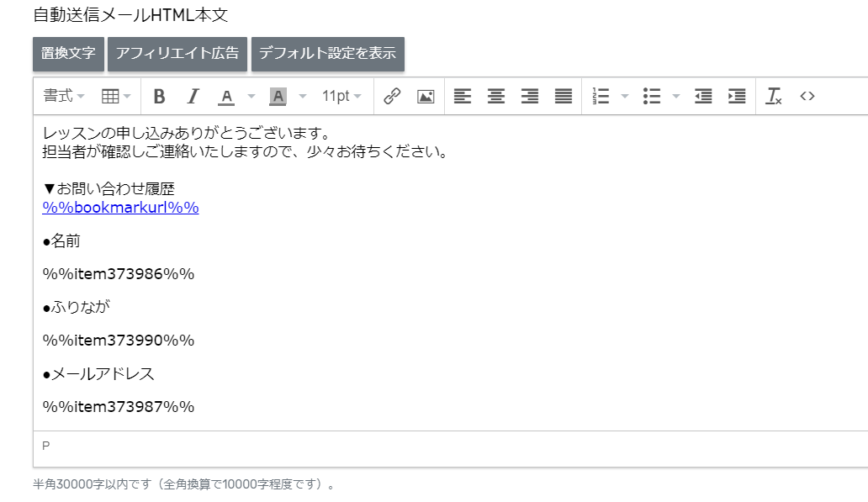The height and width of the screenshot is (502, 868).
Task: Click the 置換文字 button
Action: coord(68,54)
